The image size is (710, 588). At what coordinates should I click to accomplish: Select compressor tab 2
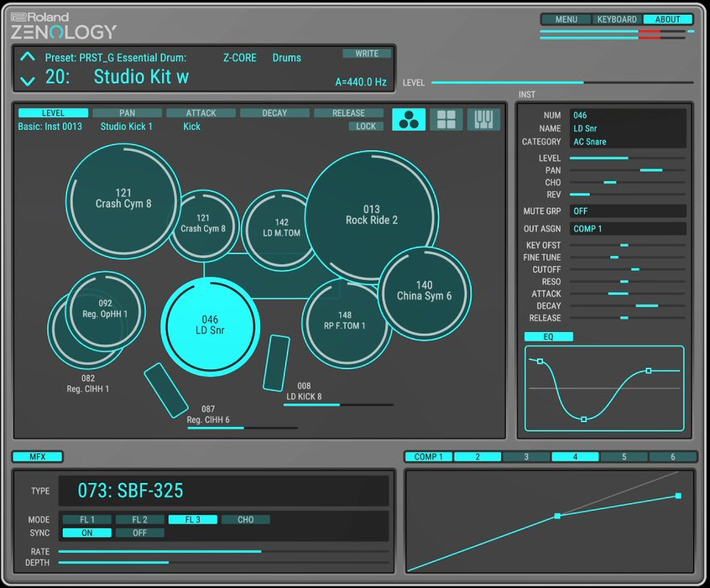click(x=478, y=457)
